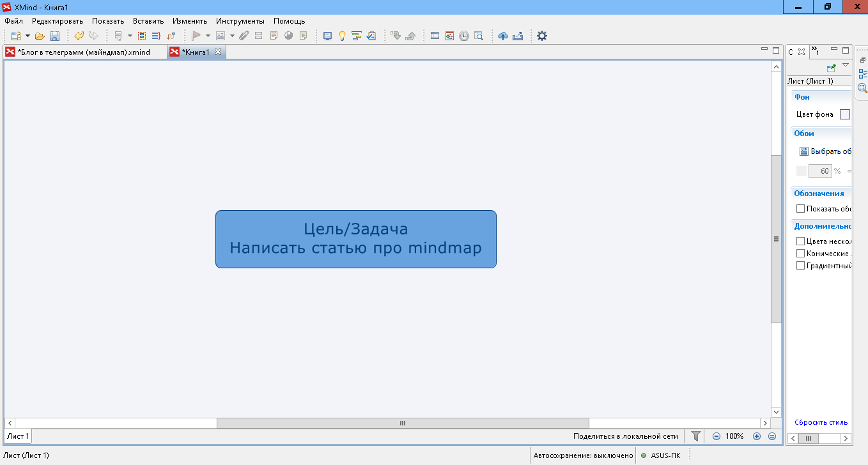The image size is (868, 465).
Task: Open the markers flag icon
Action: [x=196, y=36]
